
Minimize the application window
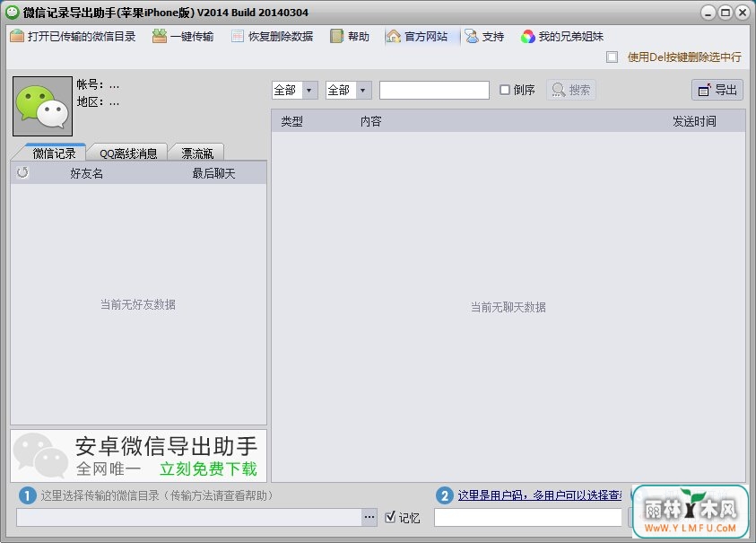tap(708, 13)
